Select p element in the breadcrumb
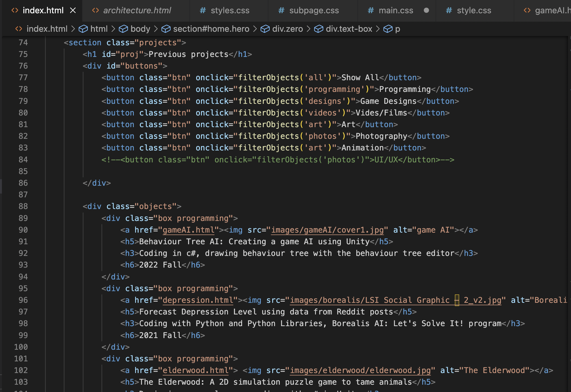The width and height of the screenshot is (571, 392). [397, 29]
